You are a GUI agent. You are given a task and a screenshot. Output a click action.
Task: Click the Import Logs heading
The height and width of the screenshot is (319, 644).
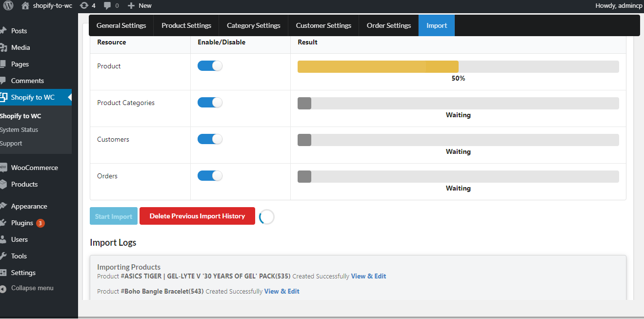click(x=113, y=242)
